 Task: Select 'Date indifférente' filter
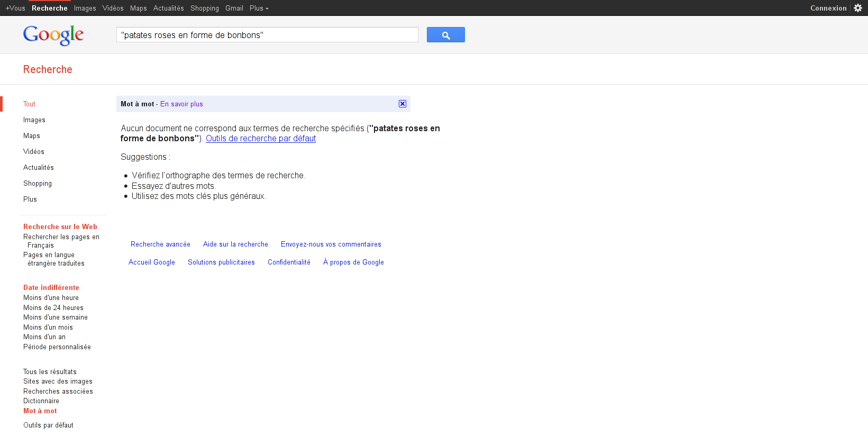51,288
